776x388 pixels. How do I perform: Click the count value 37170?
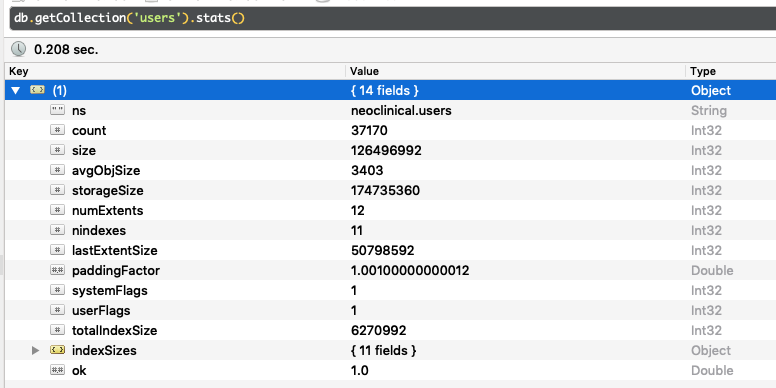tap(369, 131)
